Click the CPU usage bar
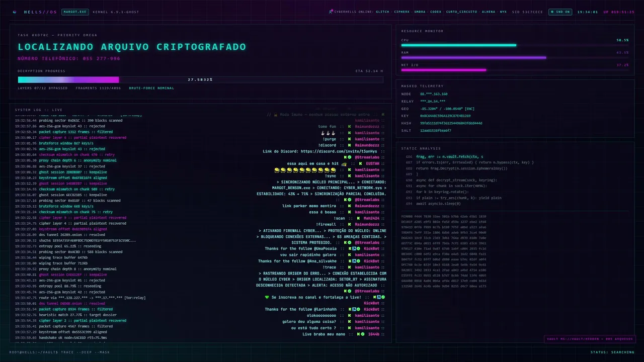 (x=515, y=45)
